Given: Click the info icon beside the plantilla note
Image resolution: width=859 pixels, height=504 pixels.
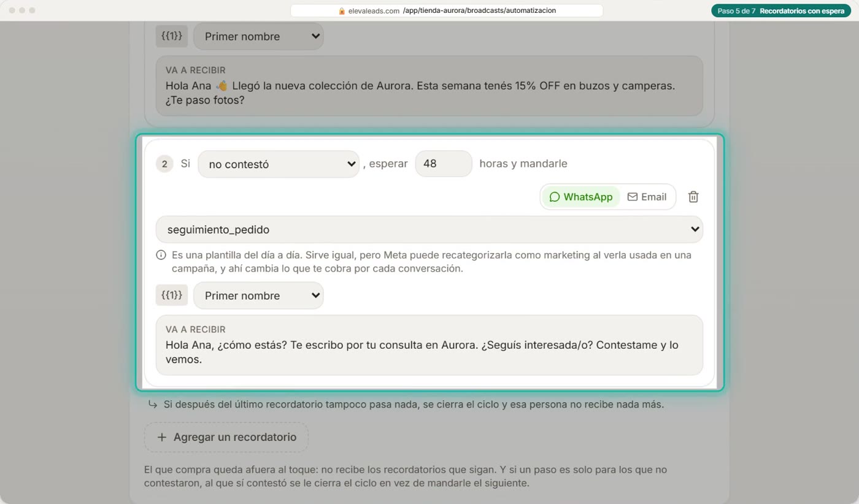Looking at the screenshot, I should (161, 254).
